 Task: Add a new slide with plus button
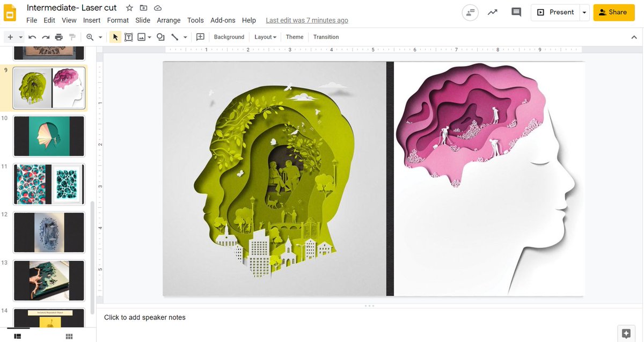(10, 37)
